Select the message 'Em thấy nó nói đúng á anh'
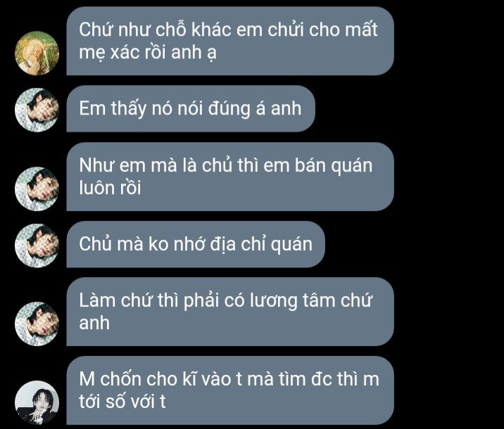The image size is (504, 429). point(191,108)
